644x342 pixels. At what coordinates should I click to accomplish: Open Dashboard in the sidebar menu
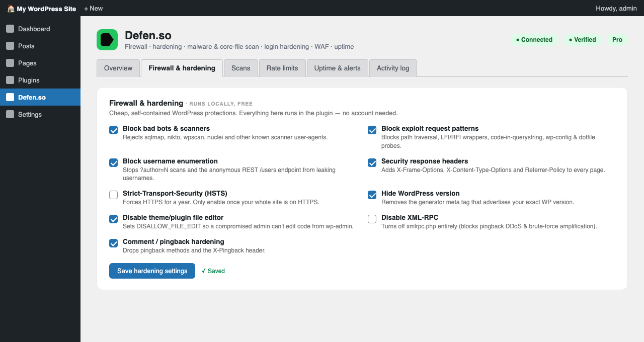click(x=40, y=29)
